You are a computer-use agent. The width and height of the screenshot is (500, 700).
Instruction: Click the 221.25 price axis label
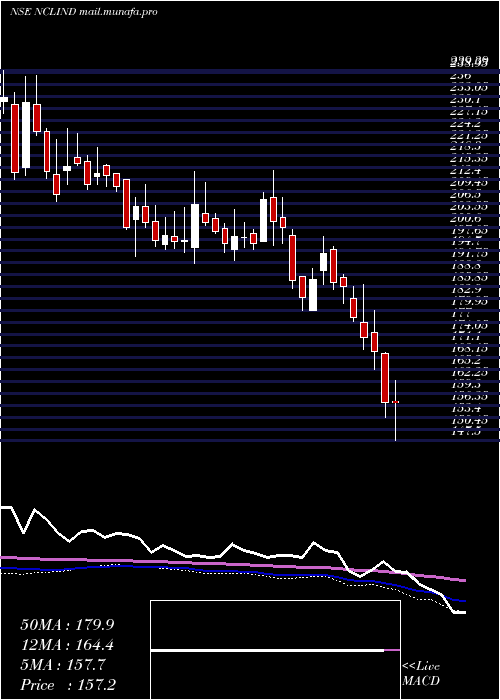(468, 135)
